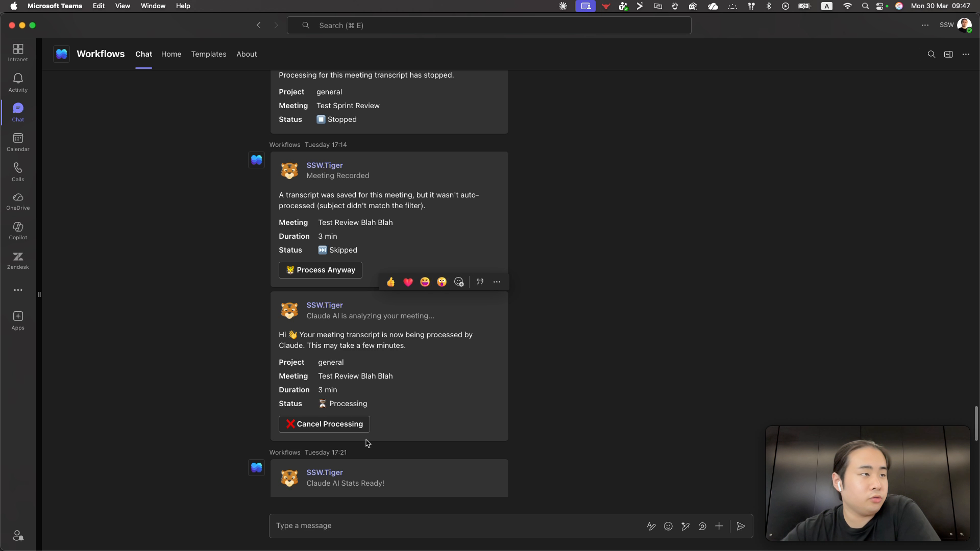Click the people icon at sidebar bottom
Viewport: 980px width, 551px height.
coord(18,535)
